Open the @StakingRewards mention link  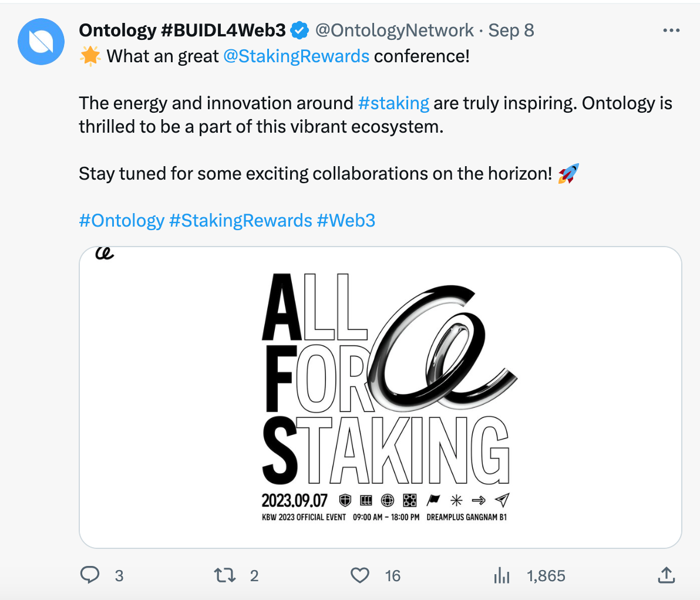296,56
